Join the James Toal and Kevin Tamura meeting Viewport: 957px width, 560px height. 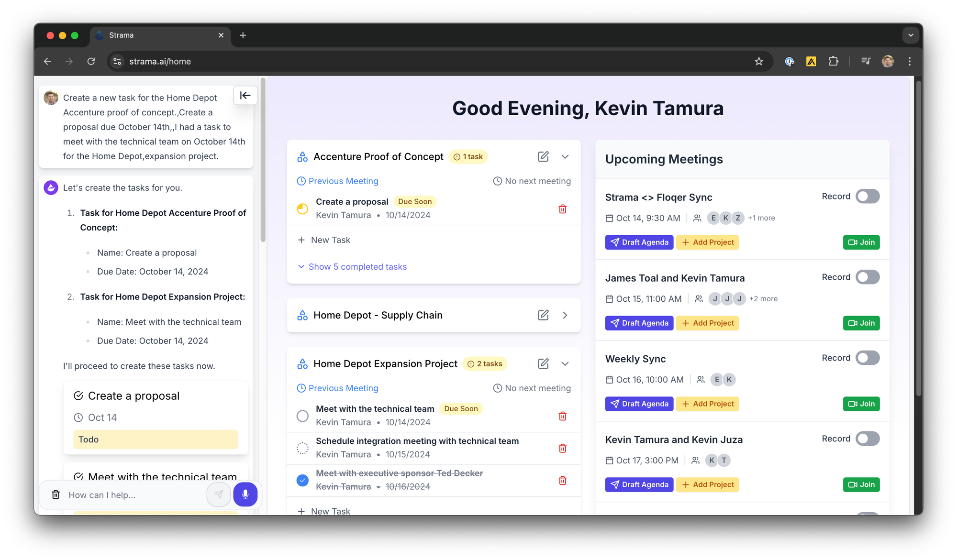861,323
